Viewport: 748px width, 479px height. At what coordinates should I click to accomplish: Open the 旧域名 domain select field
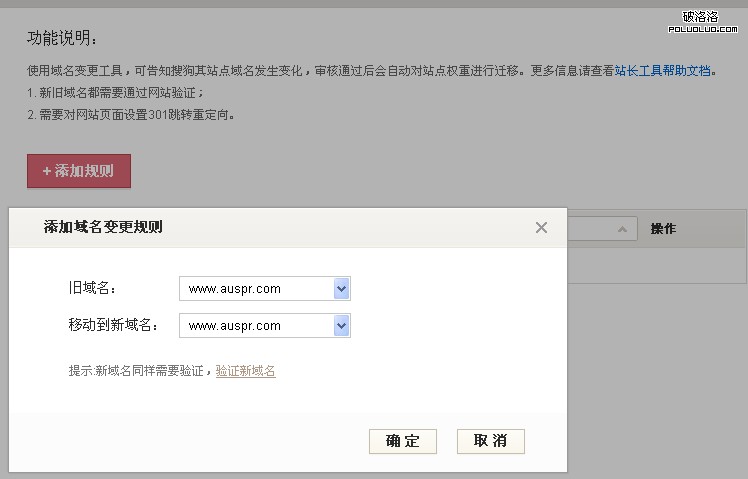256,289
